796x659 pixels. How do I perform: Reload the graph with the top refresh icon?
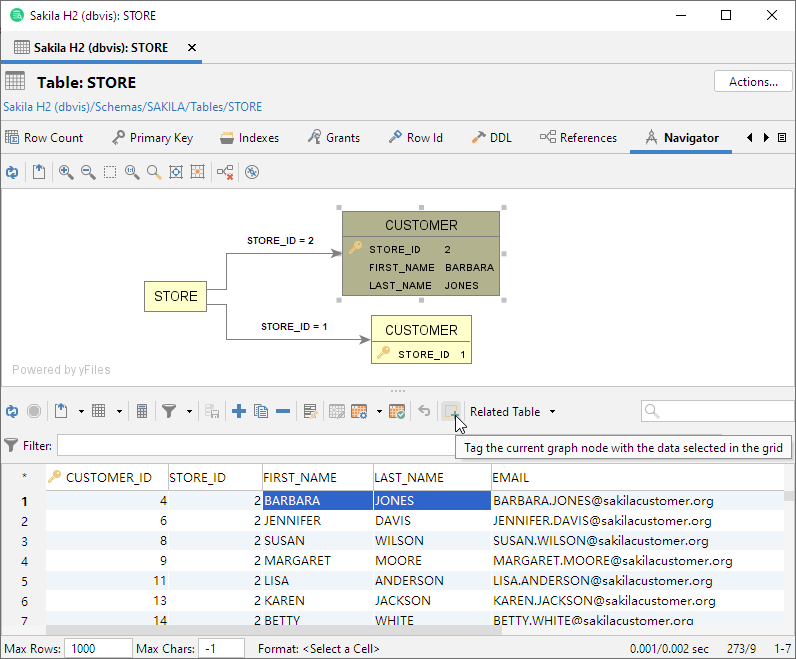12,172
